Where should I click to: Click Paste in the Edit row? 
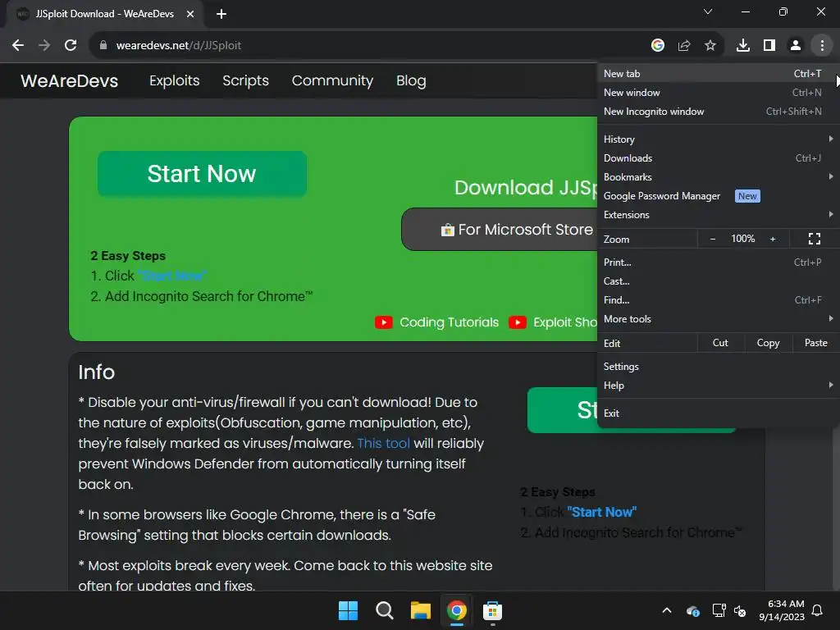tap(816, 343)
